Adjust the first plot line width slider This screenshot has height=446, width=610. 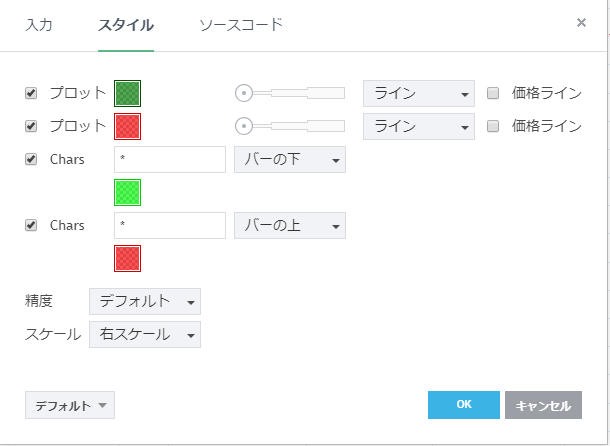coord(243,93)
